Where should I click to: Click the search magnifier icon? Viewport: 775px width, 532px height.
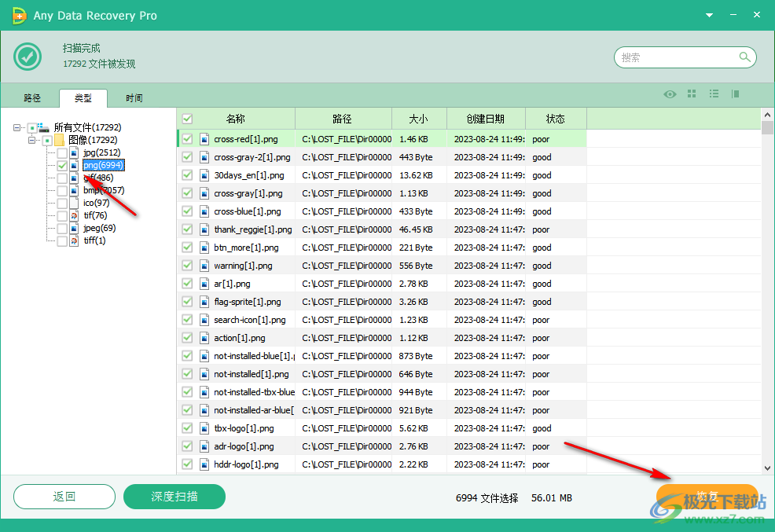[744, 57]
